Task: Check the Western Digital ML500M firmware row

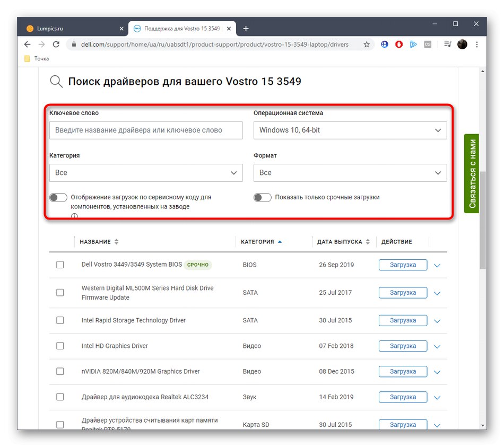Action: click(60, 293)
